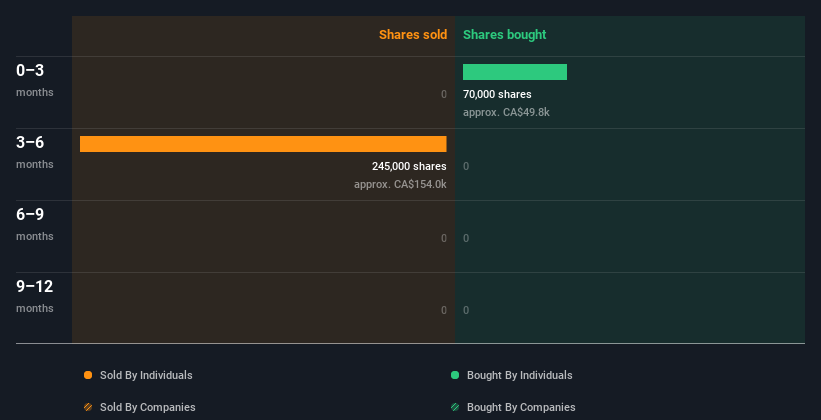
Task: Click the approx. CA$49.8k text
Action: pos(506,112)
